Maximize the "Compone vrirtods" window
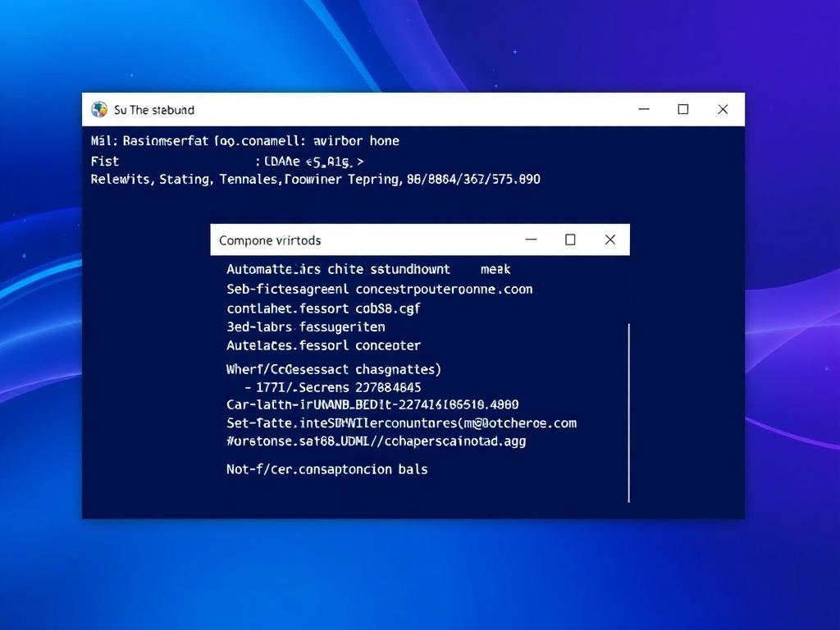Image resolution: width=840 pixels, height=630 pixels. point(570,240)
